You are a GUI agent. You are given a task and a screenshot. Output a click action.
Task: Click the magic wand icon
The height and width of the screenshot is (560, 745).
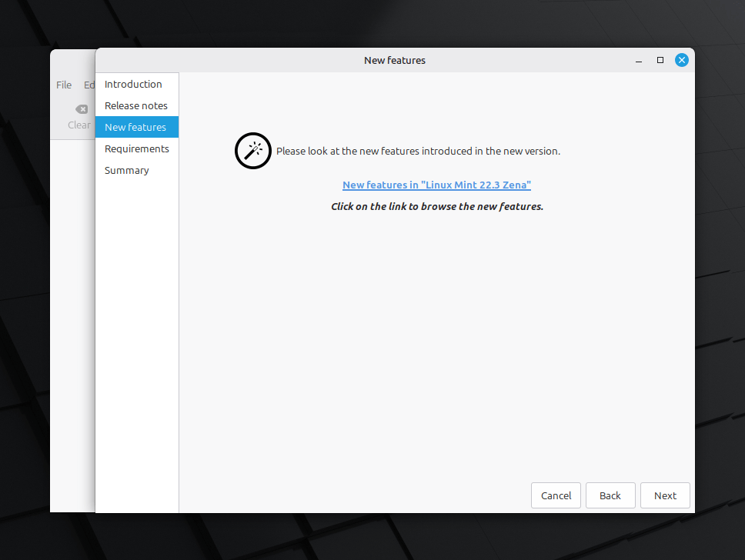tap(252, 151)
